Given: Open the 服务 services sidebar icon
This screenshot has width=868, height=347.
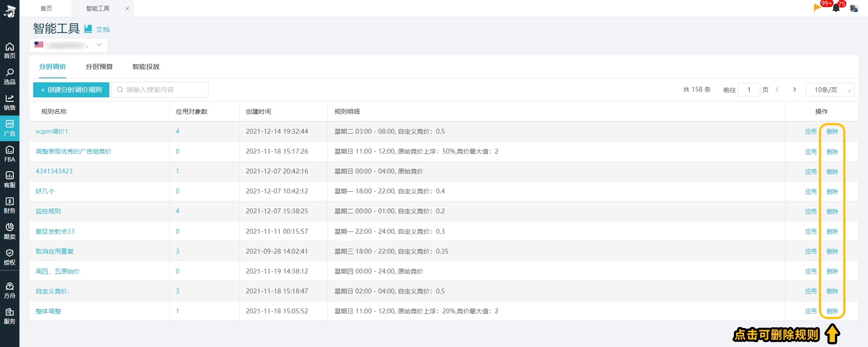Looking at the screenshot, I should pos(10,316).
